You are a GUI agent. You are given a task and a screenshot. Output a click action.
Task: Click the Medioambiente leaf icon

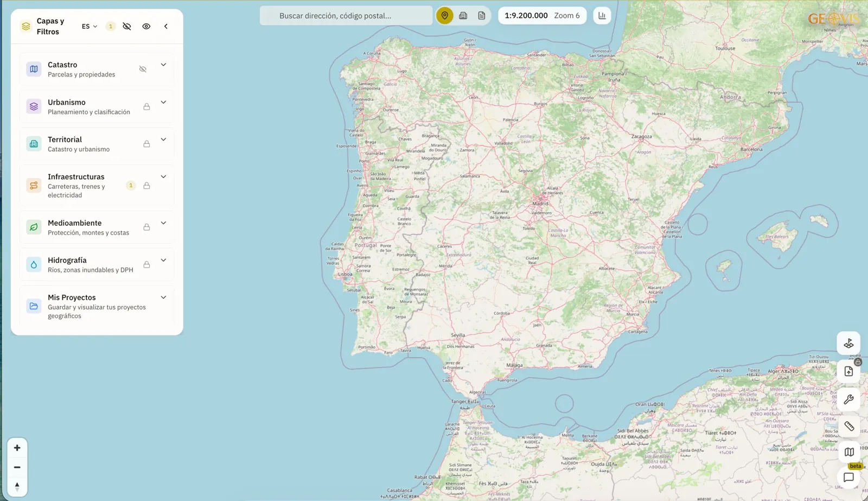coord(34,227)
